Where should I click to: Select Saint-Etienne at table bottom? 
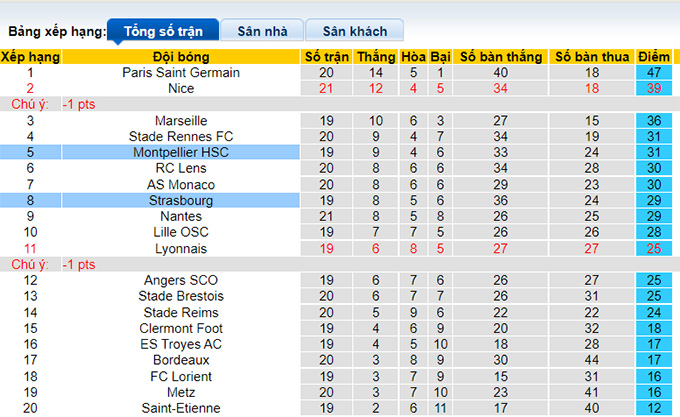[181, 408]
